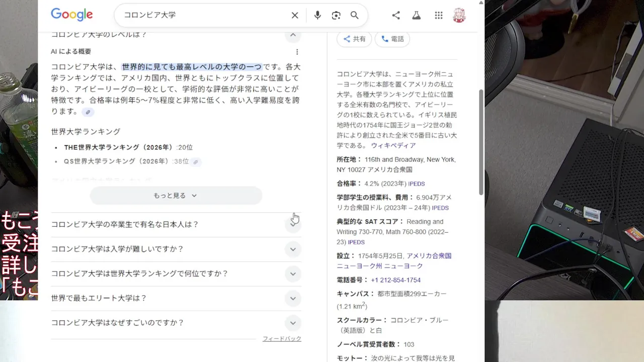
Task: Click link icon beside QS ranking 38位
Action: (x=196, y=162)
